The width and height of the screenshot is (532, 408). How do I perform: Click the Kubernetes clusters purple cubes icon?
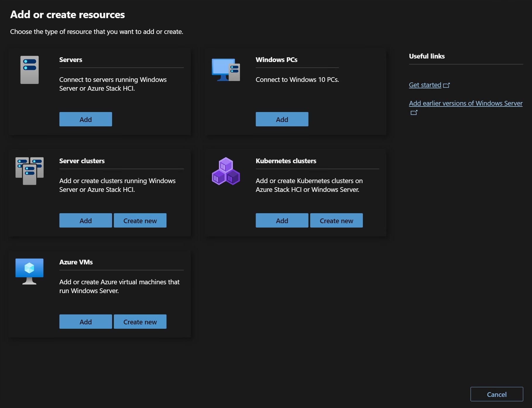click(x=226, y=171)
